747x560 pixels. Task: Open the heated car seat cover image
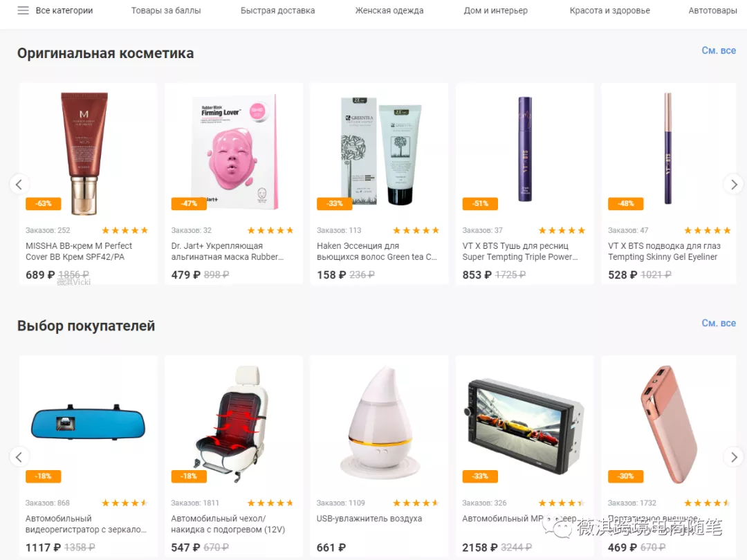click(232, 424)
